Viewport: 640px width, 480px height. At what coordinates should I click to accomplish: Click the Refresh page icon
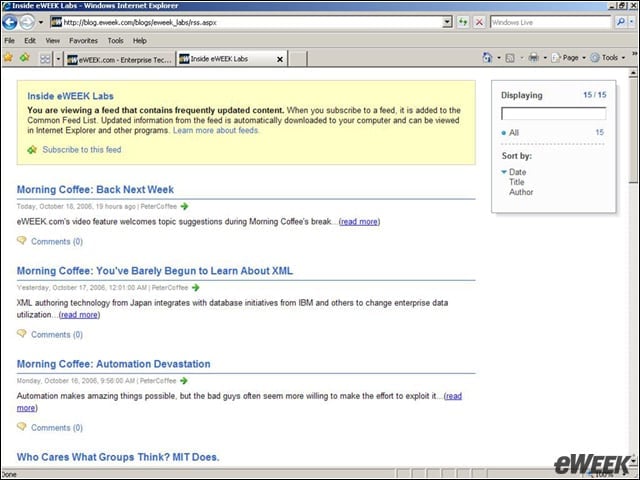click(463, 22)
